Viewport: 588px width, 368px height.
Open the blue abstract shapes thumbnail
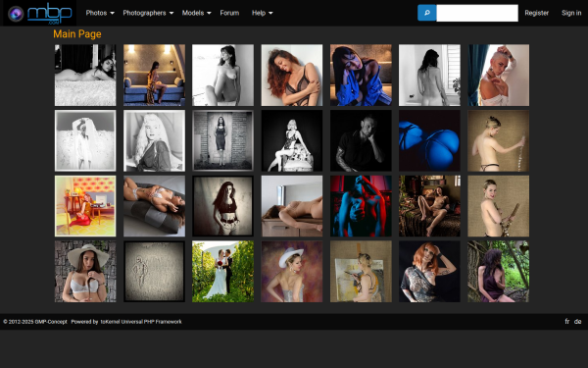429,140
